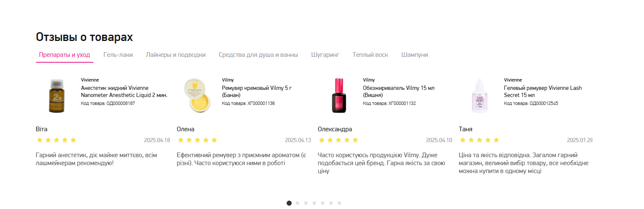Click the Vilmy cherry degreaser bottle image
This screenshot has height=209, width=644.
tap(339, 96)
